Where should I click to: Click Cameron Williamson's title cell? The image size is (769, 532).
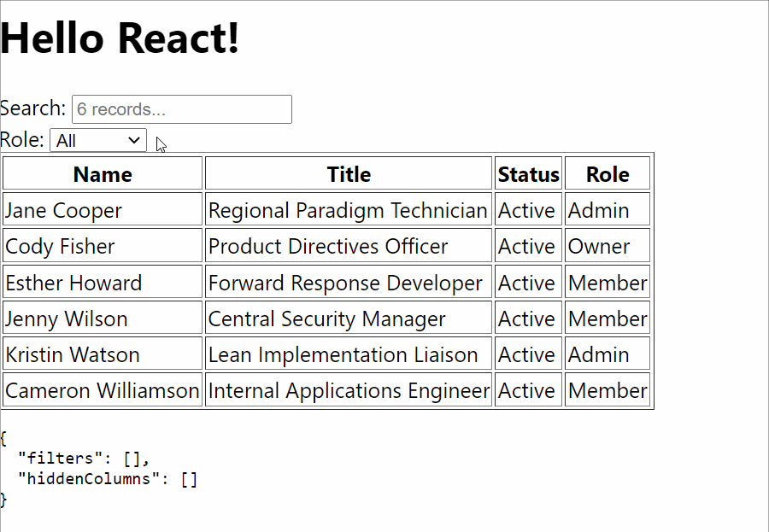pyautogui.click(x=348, y=390)
